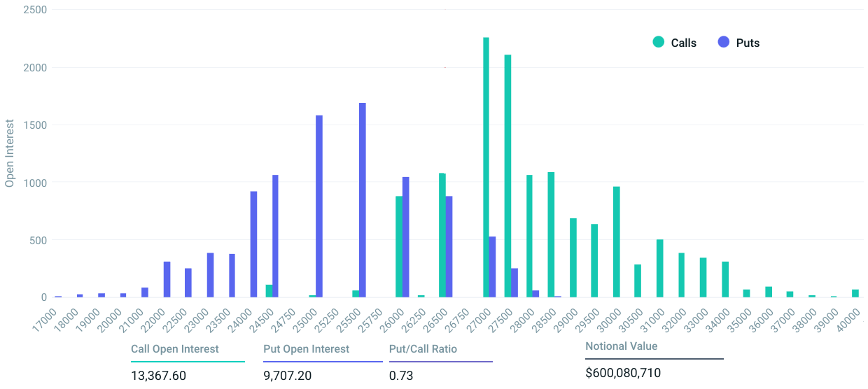Click the green Calls legend circle
This screenshot has height=389, width=868.
pos(658,42)
